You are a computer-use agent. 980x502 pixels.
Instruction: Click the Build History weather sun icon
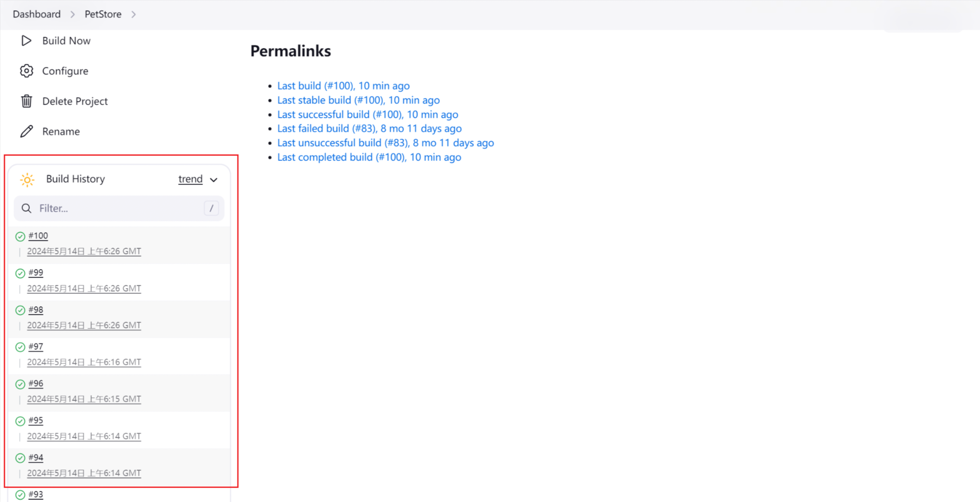click(x=27, y=179)
